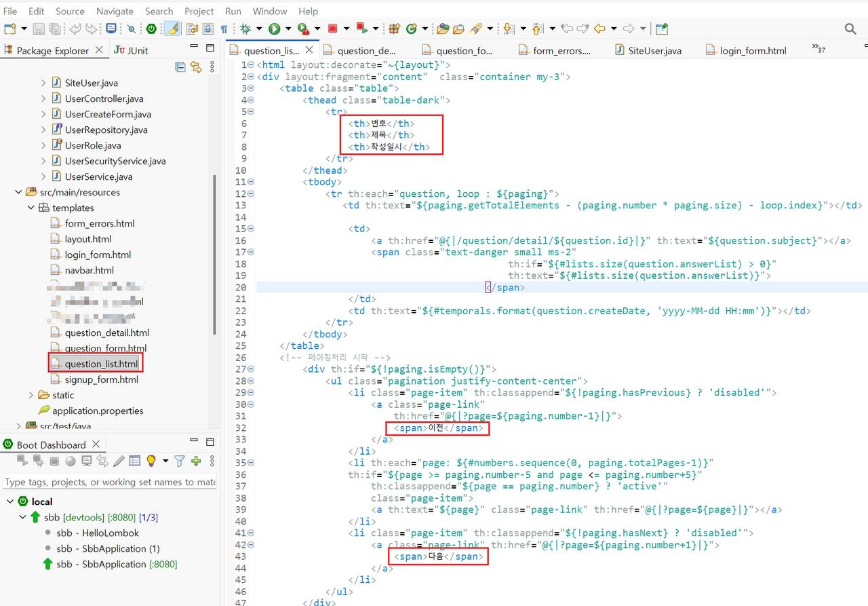Viewport: 868px width, 606px height.
Task: Expand the static folder
Action: pyautogui.click(x=31, y=395)
